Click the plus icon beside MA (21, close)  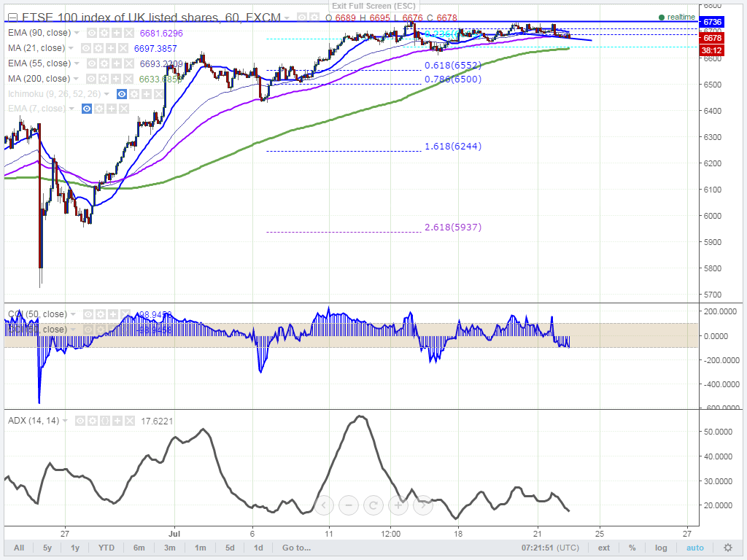tap(111, 48)
